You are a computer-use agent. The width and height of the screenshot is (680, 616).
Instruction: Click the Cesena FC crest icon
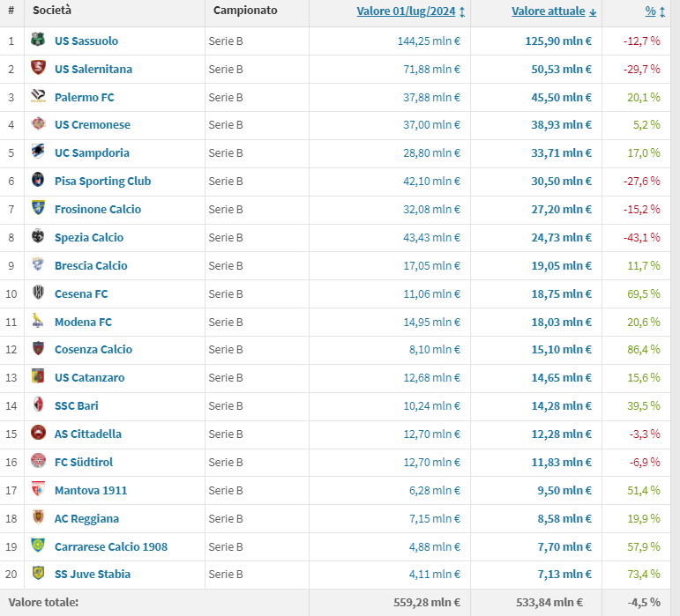point(38,293)
